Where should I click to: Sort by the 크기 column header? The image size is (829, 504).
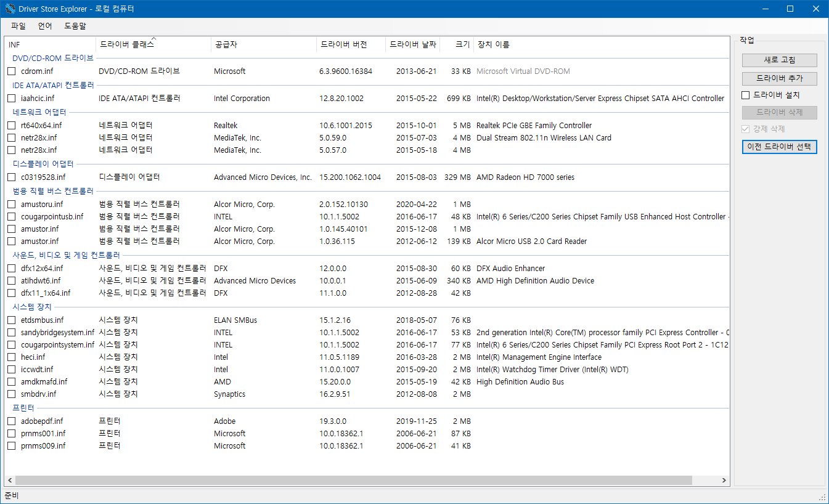pyautogui.click(x=457, y=44)
